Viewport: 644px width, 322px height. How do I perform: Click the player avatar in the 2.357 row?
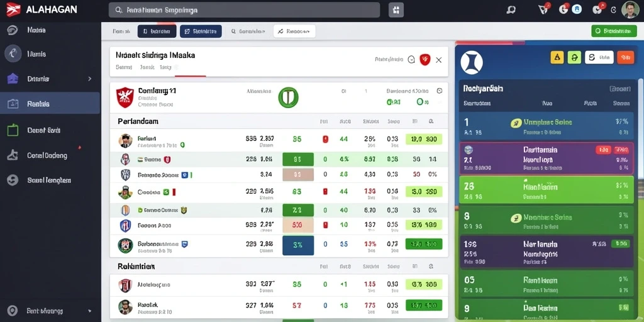click(125, 141)
